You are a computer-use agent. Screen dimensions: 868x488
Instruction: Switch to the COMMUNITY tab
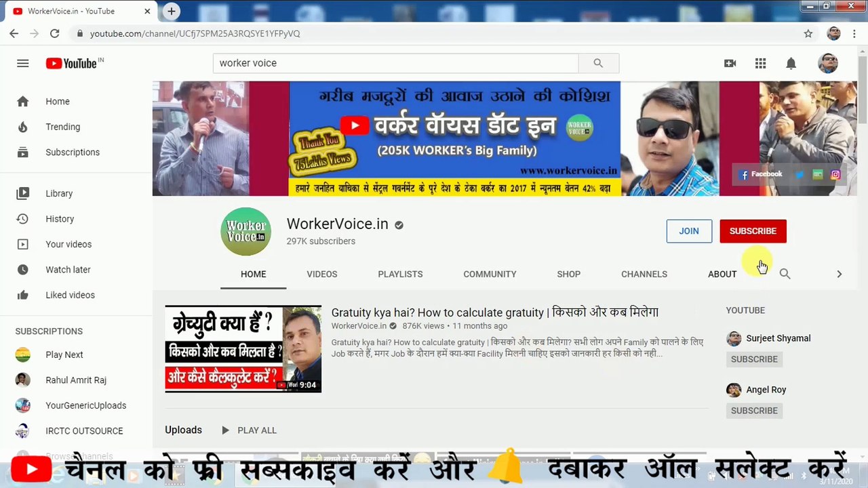pos(490,274)
